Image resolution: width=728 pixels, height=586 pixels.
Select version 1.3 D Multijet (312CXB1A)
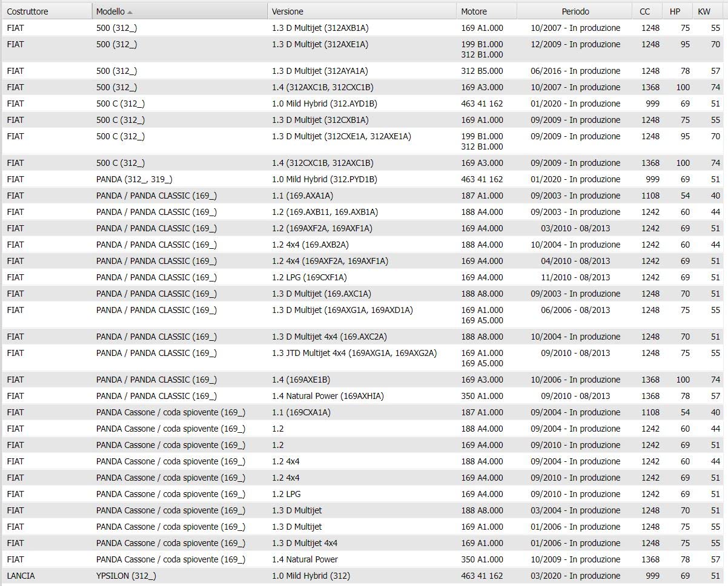click(320, 120)
